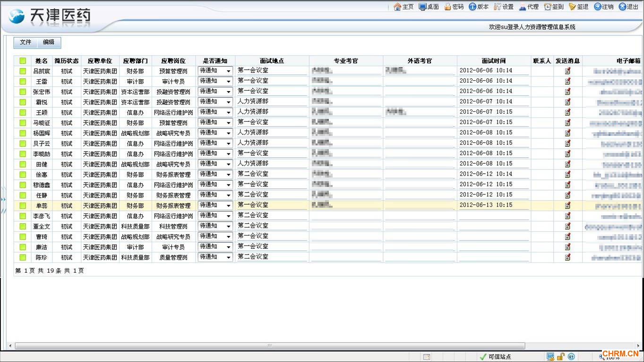Viewport: 644px width, 362px height.
Task: Click send message icon for 陈珍
Action: 567,257
